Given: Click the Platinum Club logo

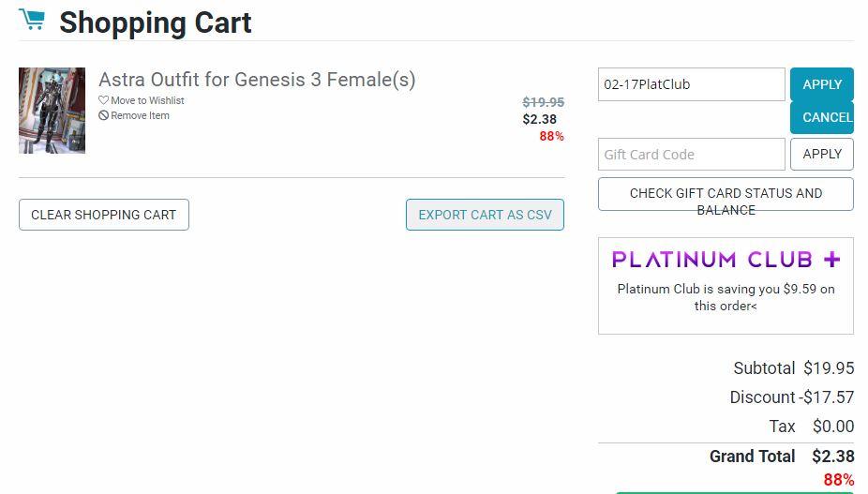Looking at the screenshot, I should pos(726,259).
